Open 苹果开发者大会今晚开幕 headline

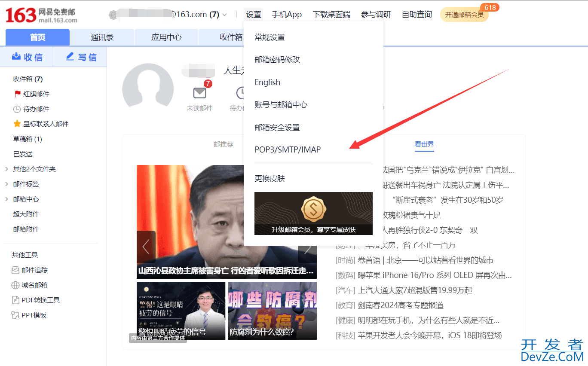(430, 335)
